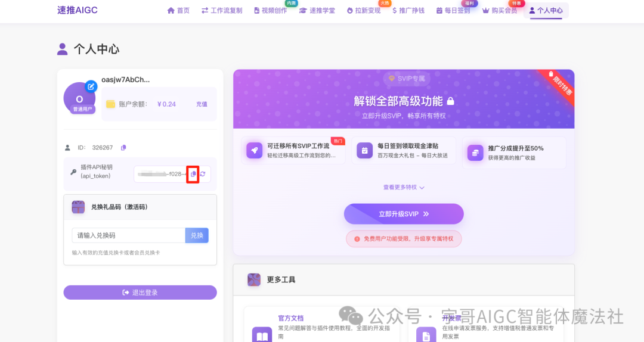Refresh the API token with the reload icon
Screen dimensions: 644x342
[x=203, y=174]
